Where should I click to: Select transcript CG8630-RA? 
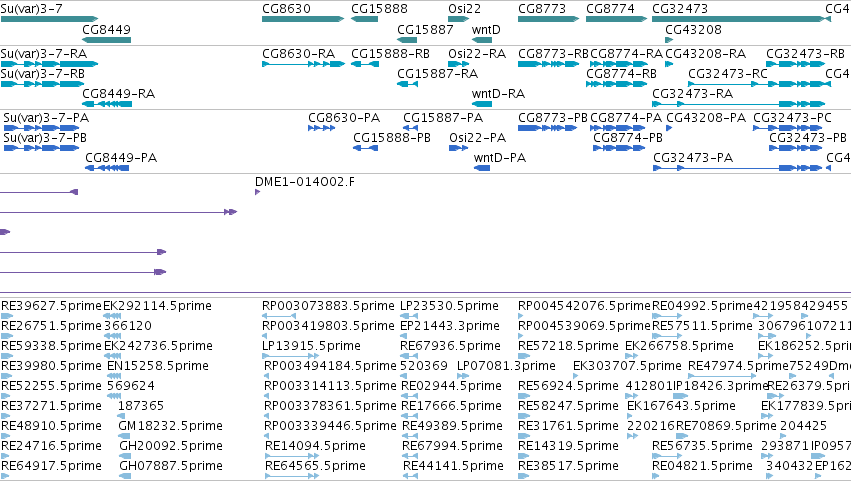(x=299, y=54)
